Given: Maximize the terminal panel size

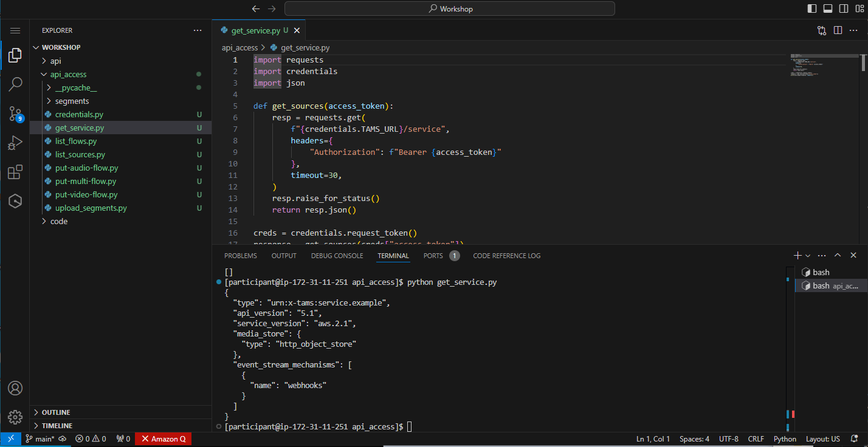Looking at the screenshot, I should tap(838, 256).
